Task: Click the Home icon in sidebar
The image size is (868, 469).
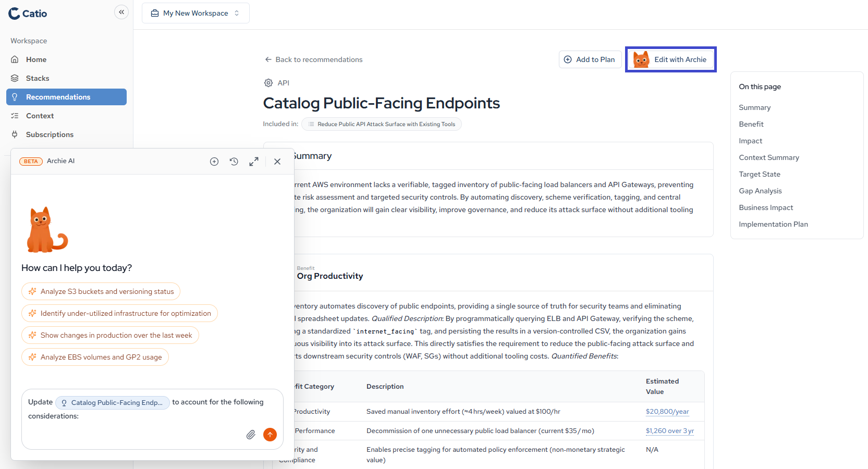Action: tap(15, 59)
